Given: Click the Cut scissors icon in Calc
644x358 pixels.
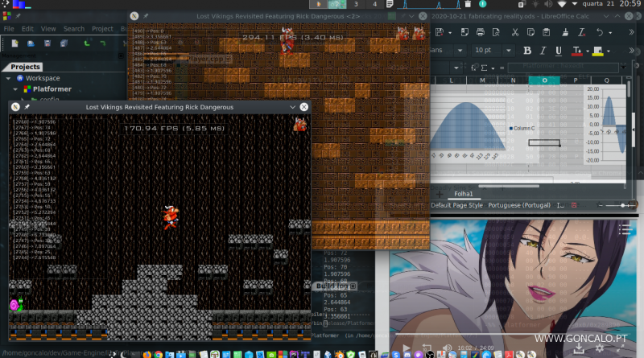Looking at the screenshot, I should click(515, 32).
